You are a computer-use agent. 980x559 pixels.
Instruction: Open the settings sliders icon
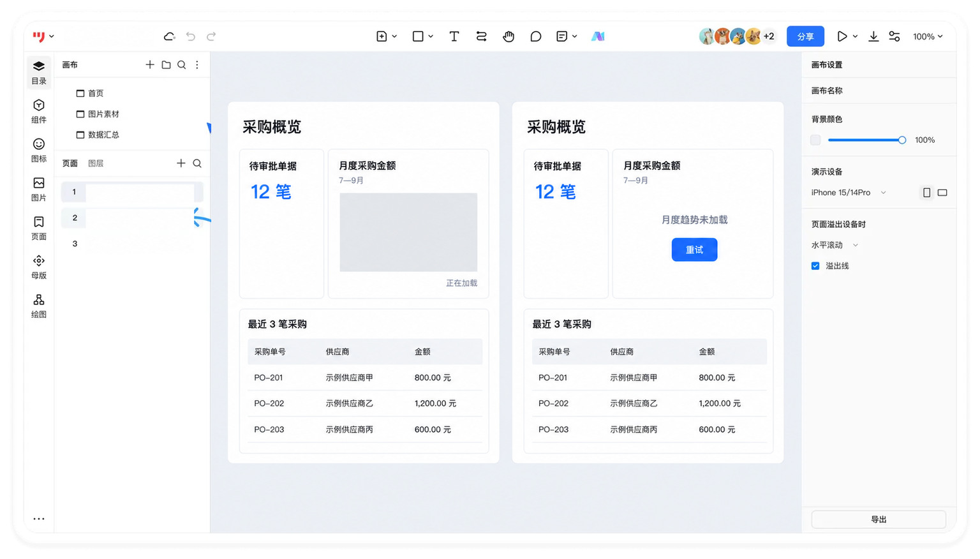tap(895, 36)
